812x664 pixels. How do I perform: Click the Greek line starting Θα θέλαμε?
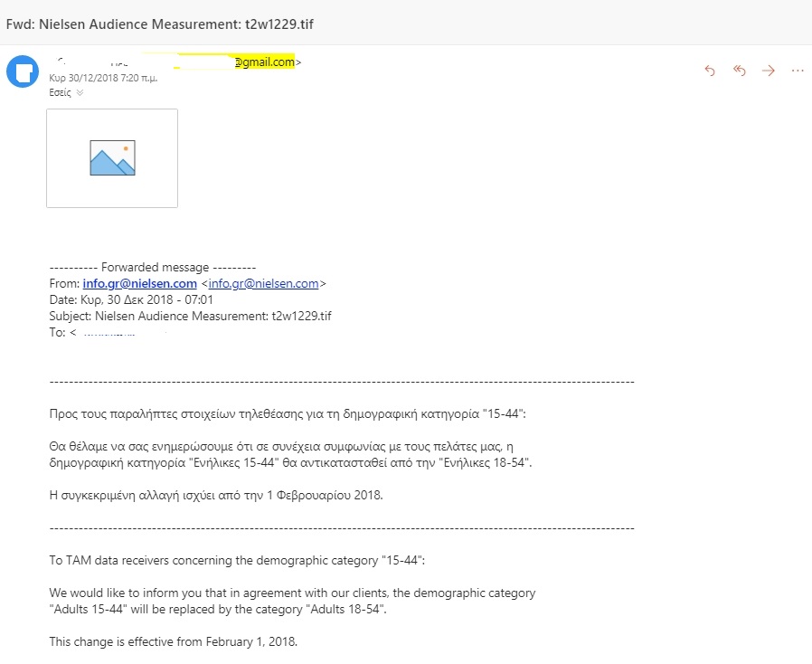coord(281,446)
